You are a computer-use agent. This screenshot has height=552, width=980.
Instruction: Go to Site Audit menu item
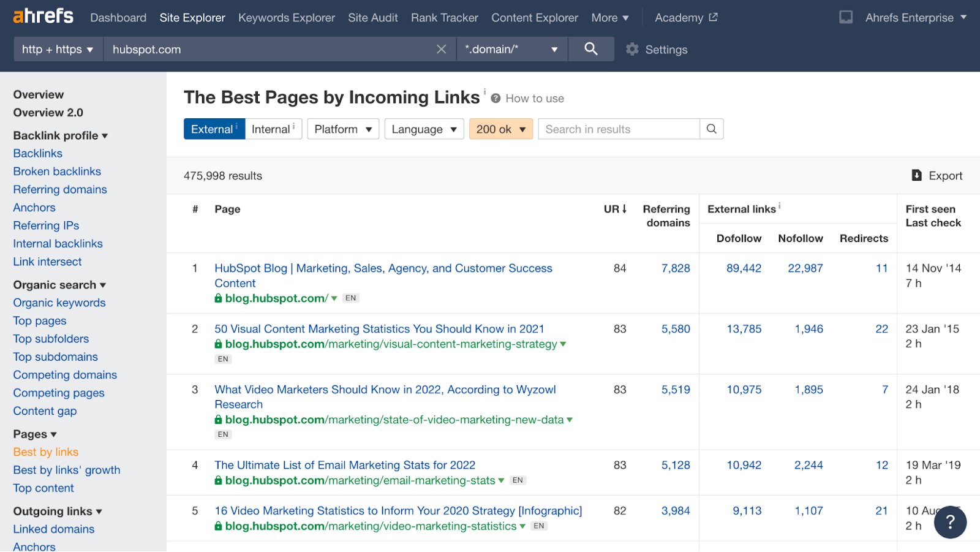point(373,18)
